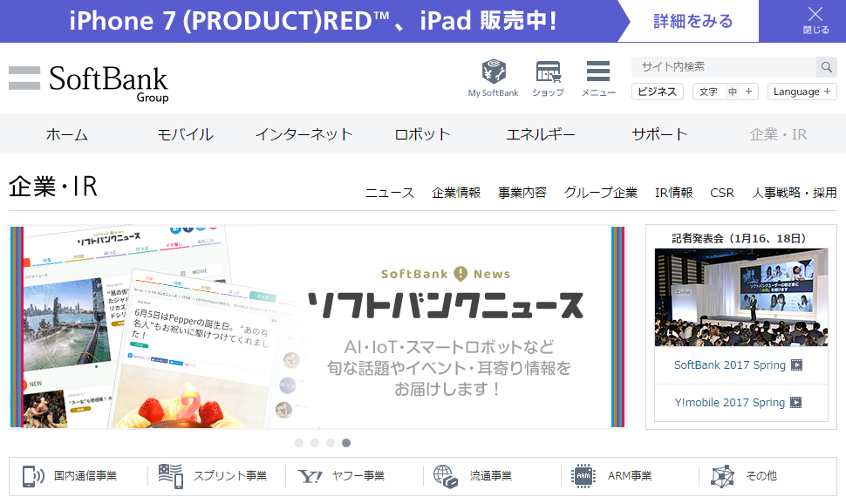Show the first carousel slide
The height and width of the screenshot is (504, 846).
coord(299,443)
